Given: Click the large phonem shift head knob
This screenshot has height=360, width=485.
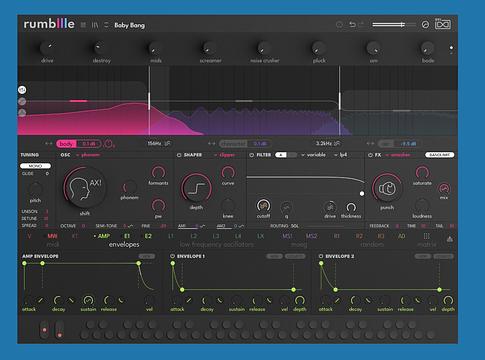Looking at the screenshot, I should click(x=84, y=188).
